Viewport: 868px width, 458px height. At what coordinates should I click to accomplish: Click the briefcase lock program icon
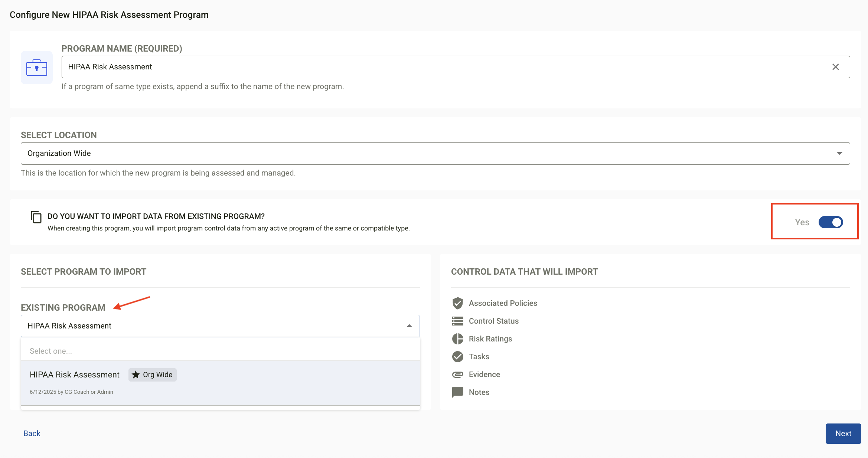36,68
